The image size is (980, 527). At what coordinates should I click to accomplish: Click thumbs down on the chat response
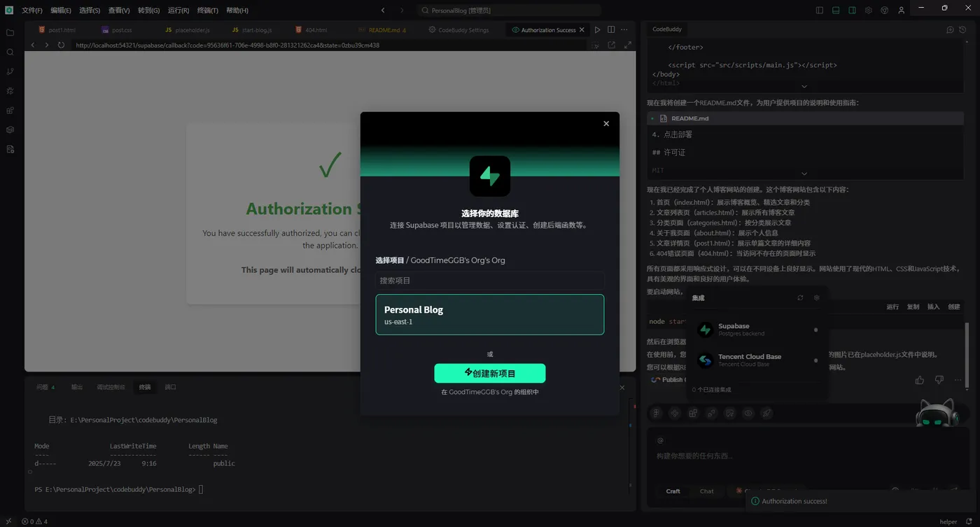tap(939, 380)
